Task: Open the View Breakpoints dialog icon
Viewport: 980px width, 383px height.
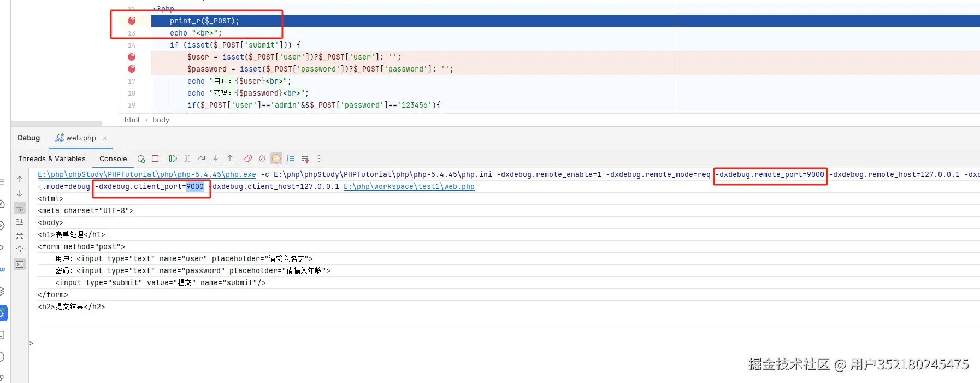Action: pyautogui.click(x=248, y=159)
